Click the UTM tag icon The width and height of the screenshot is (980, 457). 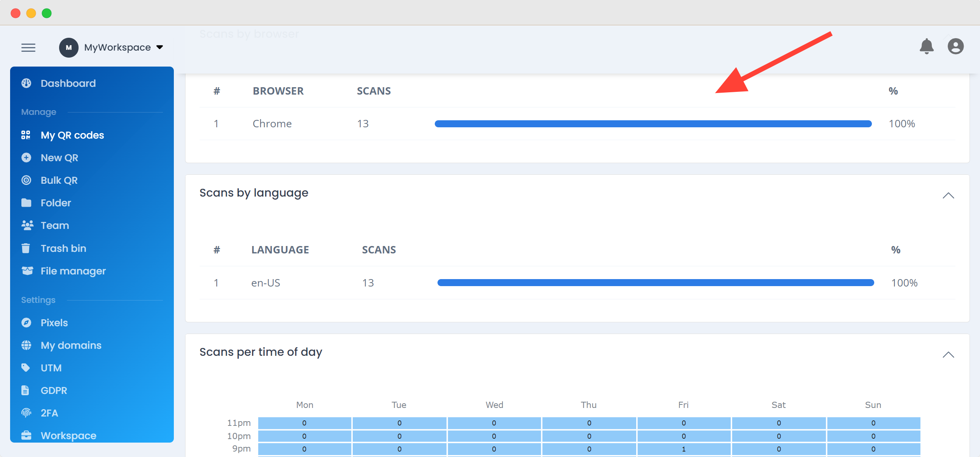tap(26, 368)
